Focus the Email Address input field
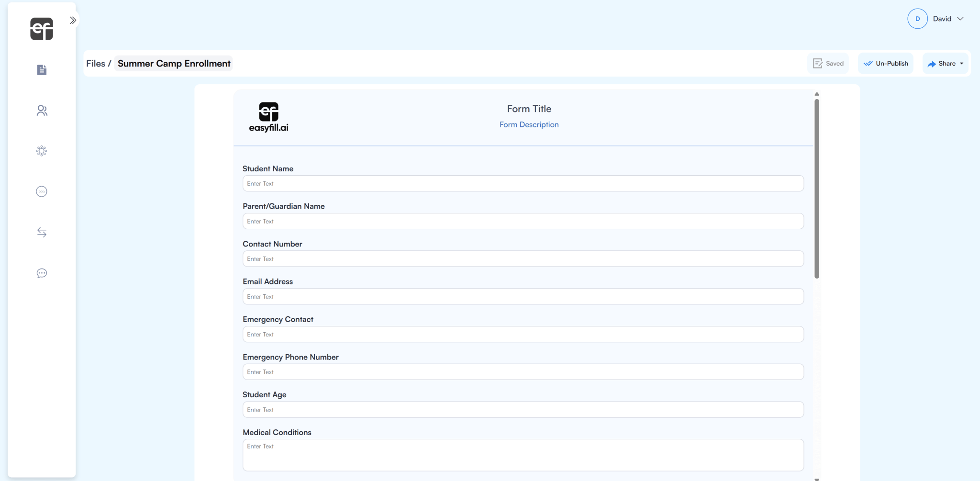Screen dimensions: 980x481 523,296
